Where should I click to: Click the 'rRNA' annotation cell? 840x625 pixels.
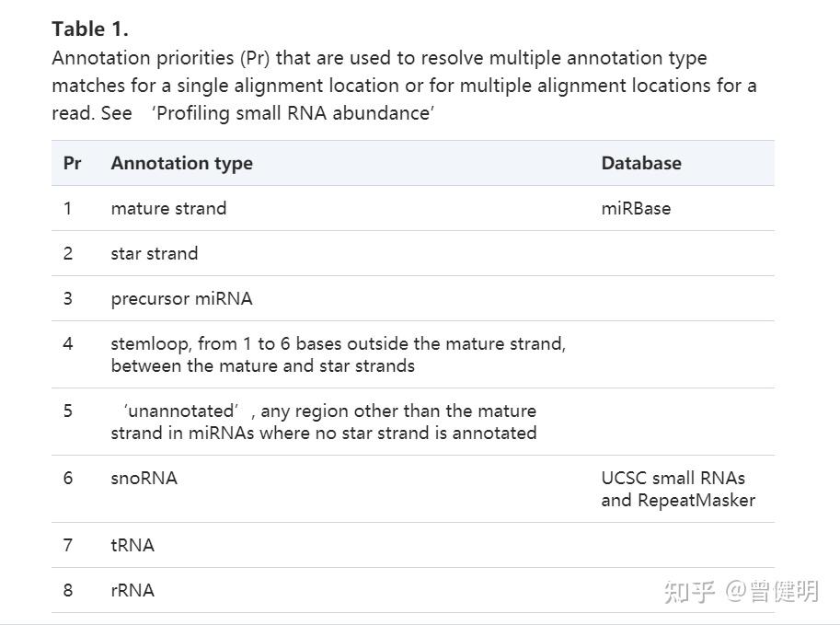(x=132, y=590)
